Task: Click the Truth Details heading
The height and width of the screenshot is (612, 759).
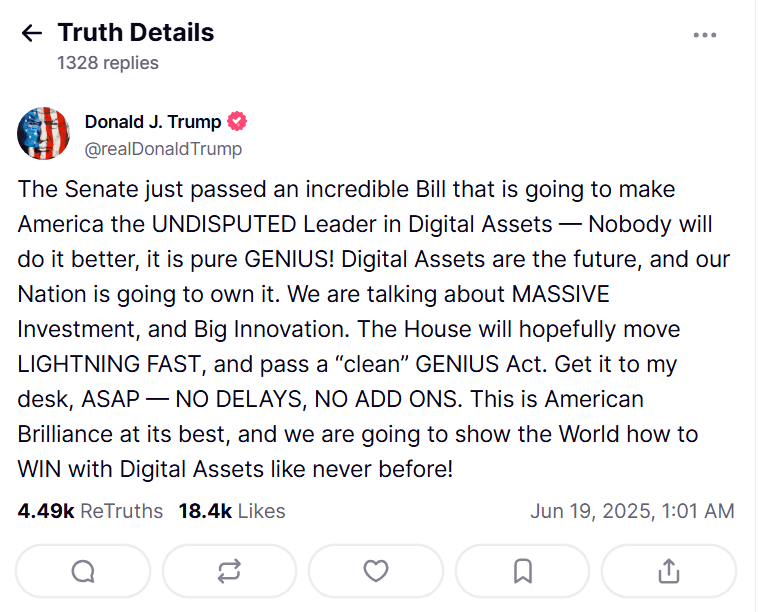Action: pyautogui.click(x=136, y=33)
